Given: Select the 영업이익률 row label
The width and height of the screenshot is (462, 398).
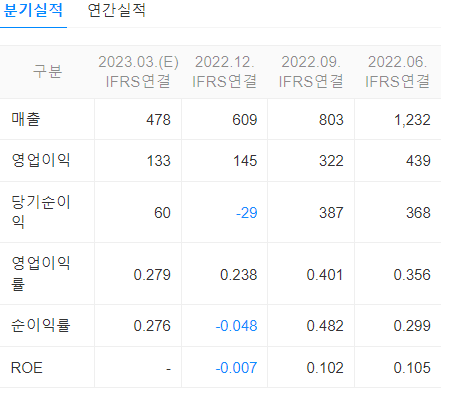Looking at the screenshot, I should (x=41, y=273).
